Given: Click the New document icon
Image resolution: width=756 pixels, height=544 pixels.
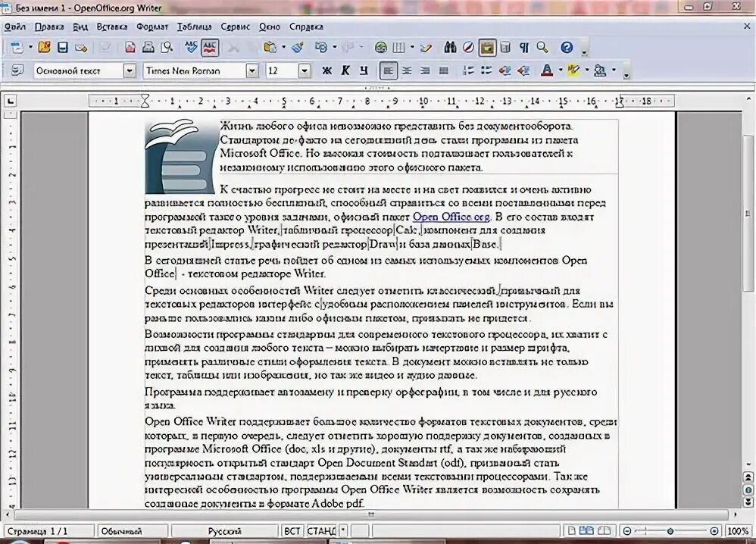Looking at the screenshot, I should pos(17,47).
